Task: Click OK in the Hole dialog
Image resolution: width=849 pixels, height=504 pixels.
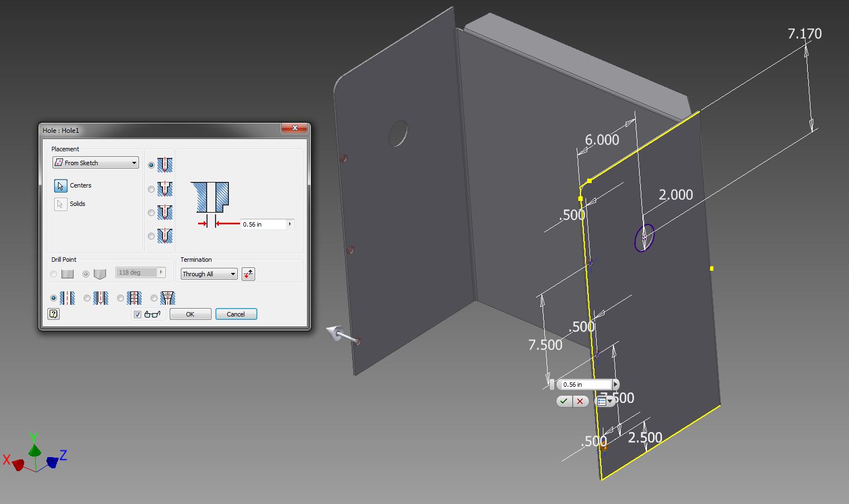Action: pos(190,314)
